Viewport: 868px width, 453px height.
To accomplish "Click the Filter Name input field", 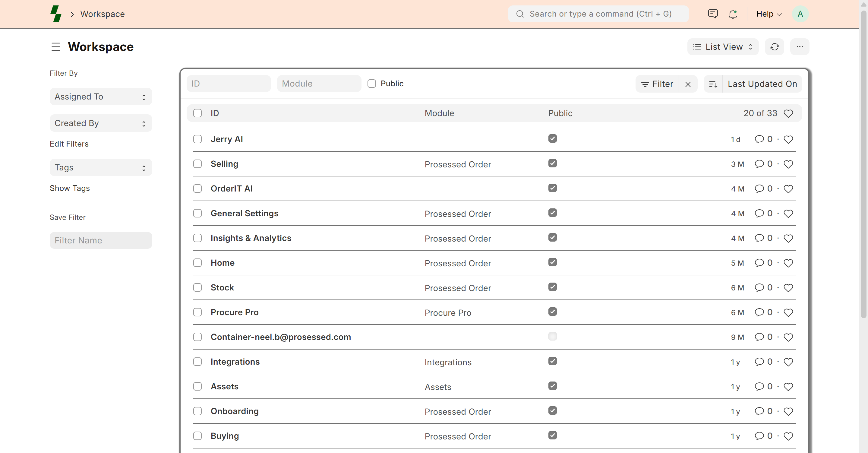I will point(101,240).
